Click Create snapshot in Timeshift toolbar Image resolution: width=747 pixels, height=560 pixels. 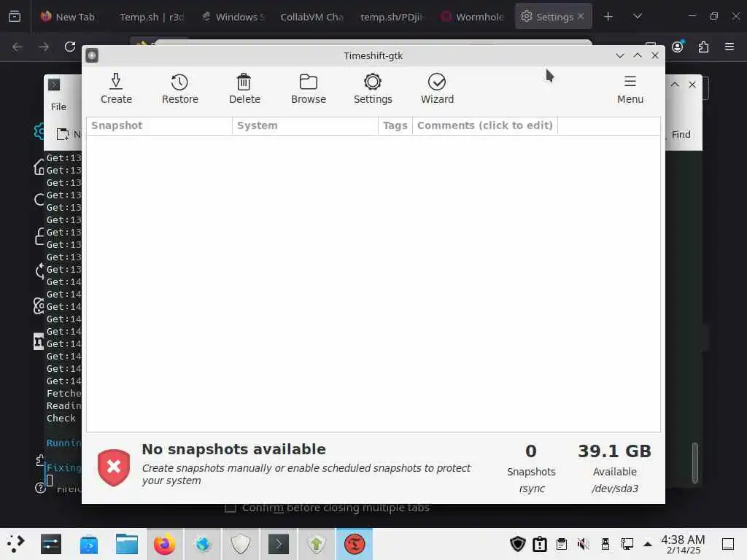116,88
